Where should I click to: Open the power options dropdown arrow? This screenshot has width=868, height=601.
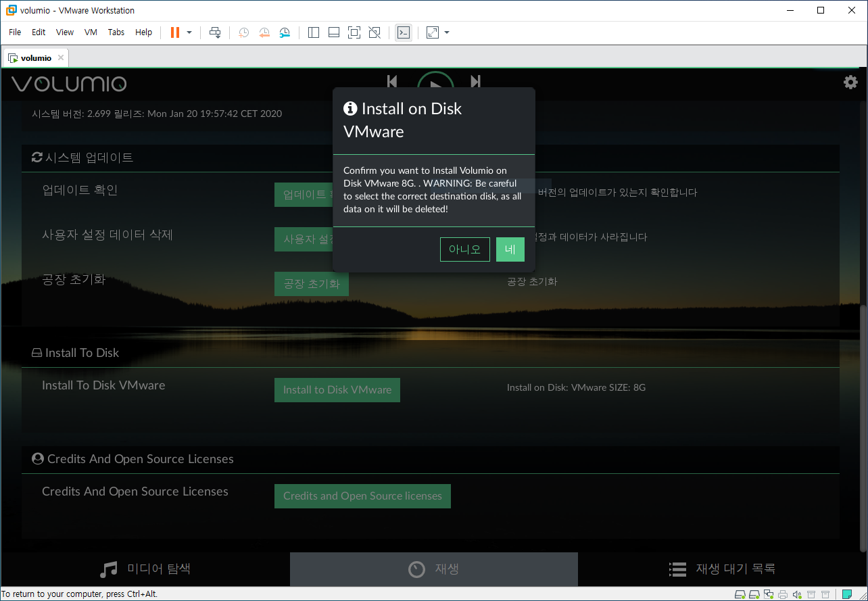(189, 32)
